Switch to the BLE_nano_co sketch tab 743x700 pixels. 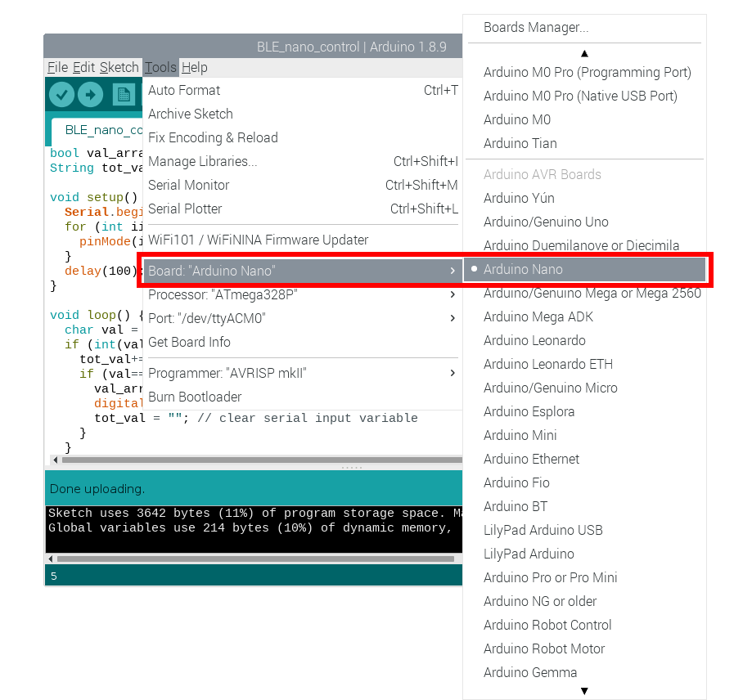[97, 131]
